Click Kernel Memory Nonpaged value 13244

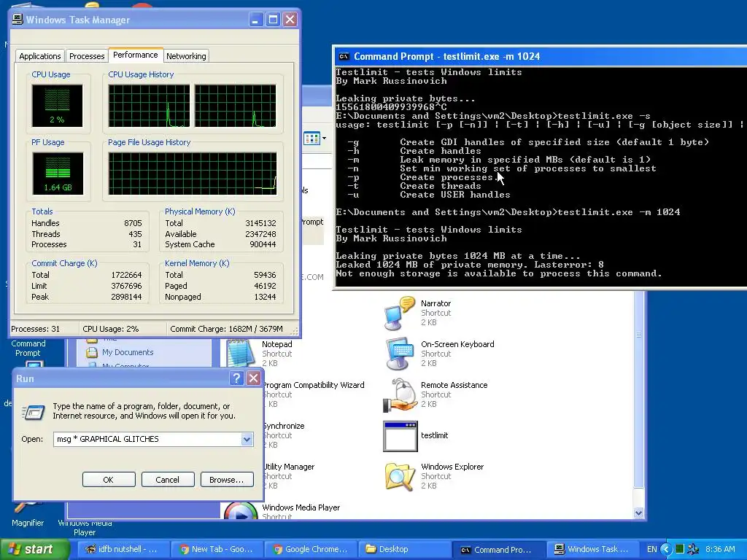[266, 297]
